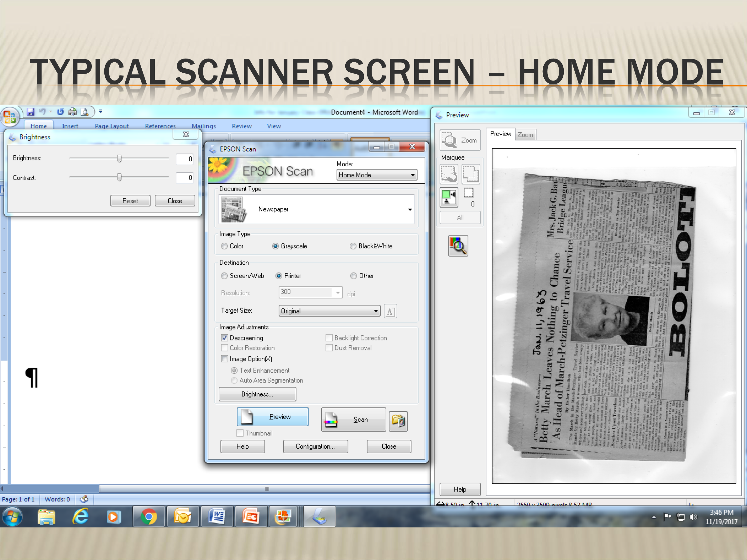Toggle the Descreening checkbox
The image size is (747, 560).
click(225, 338)
